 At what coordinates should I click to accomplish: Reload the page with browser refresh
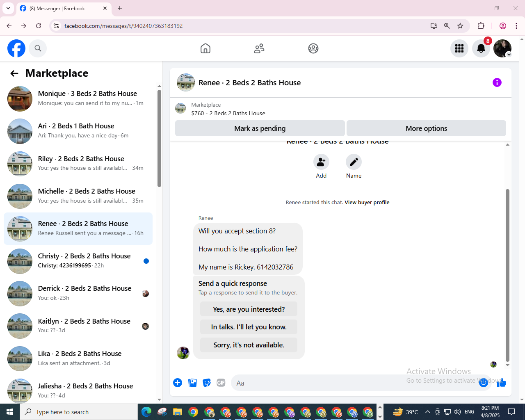click(x=39, y=26)
